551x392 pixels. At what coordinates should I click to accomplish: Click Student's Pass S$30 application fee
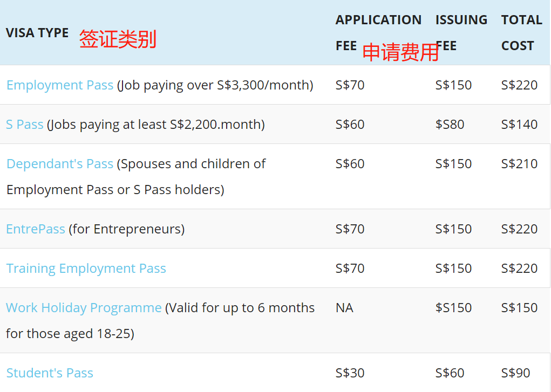click(350, 373)
